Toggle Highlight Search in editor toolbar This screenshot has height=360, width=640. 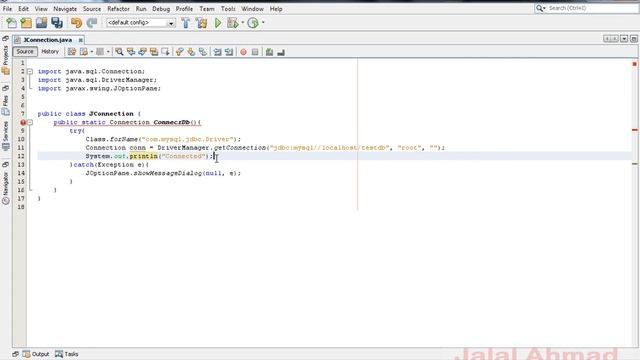(x=153, y=52)
